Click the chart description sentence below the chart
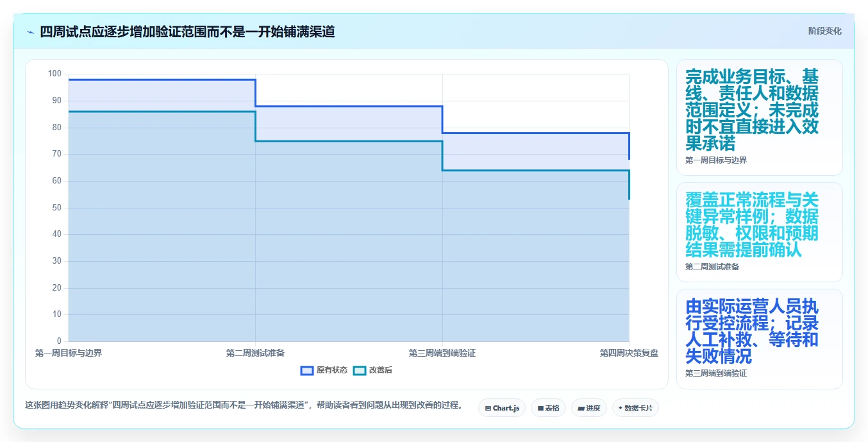Viewport: 868px width, 442px height. click(244, 405)
